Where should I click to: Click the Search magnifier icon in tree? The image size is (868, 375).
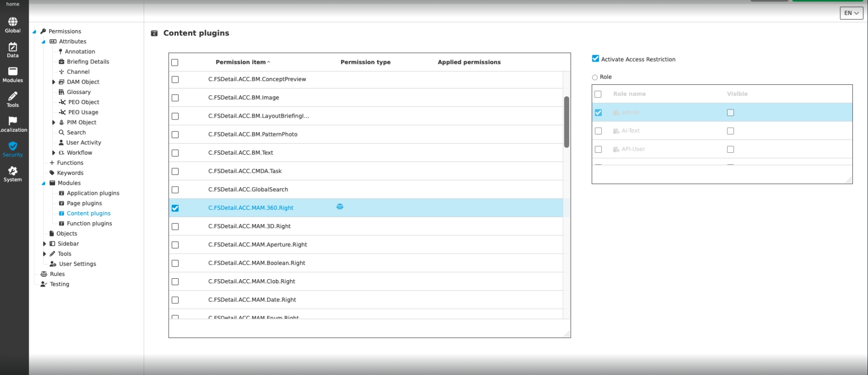click(62, 132)
